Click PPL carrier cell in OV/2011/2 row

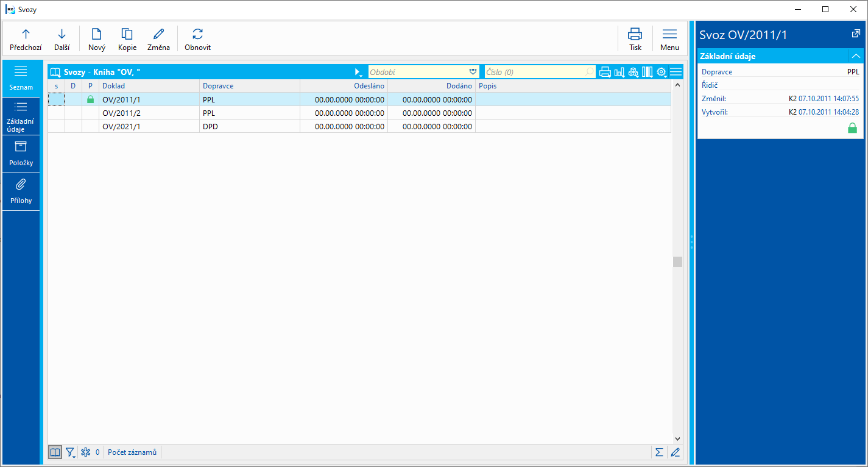coord(250,113)
